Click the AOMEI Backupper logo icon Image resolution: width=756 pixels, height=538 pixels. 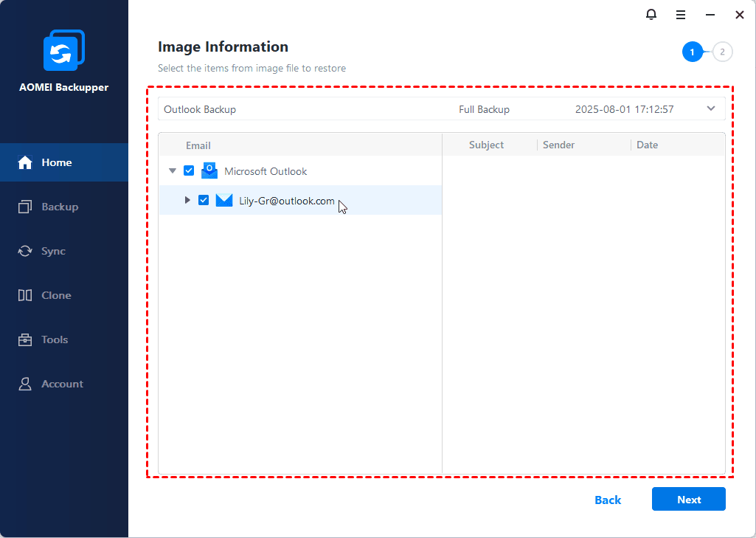click(x=64, y=52)
